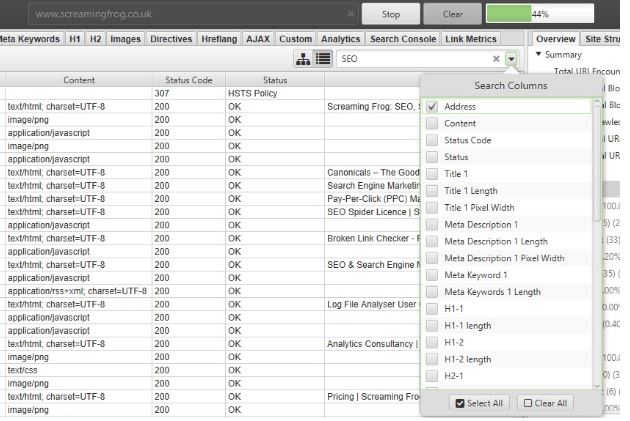Clear the SEO search text with X
Screen dimensions: 630x421
pyautogui.click(x=496, y=59)
